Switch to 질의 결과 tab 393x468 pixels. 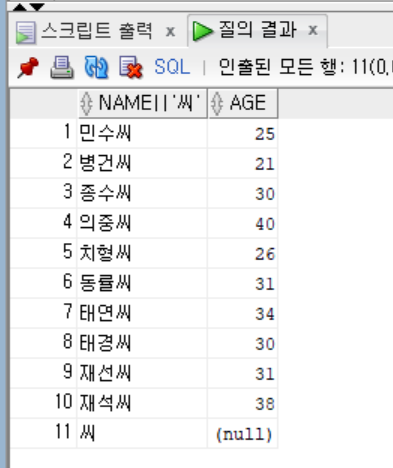pyautogui.click(x=257, y=30)
